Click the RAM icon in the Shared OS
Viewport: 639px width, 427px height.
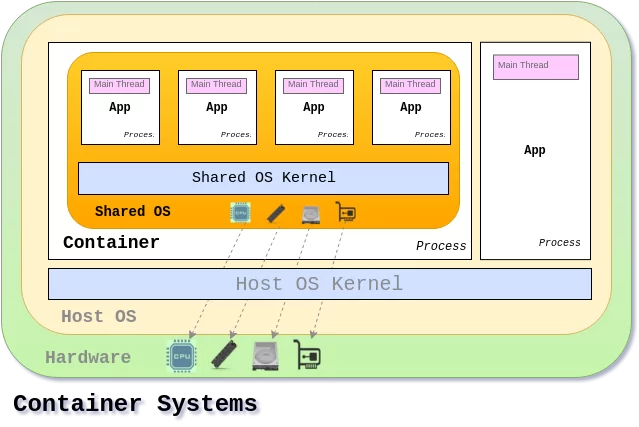point(276,214)
